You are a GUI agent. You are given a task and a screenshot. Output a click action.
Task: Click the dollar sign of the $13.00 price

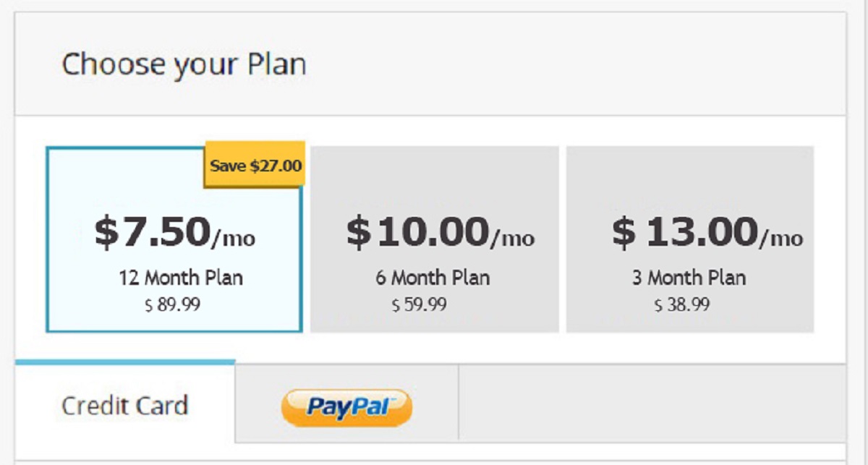[x=624, y=233]
